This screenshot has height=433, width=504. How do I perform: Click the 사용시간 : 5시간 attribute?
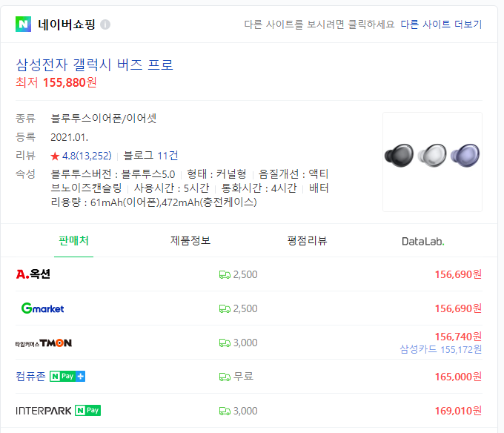click(x=172, y=188)
